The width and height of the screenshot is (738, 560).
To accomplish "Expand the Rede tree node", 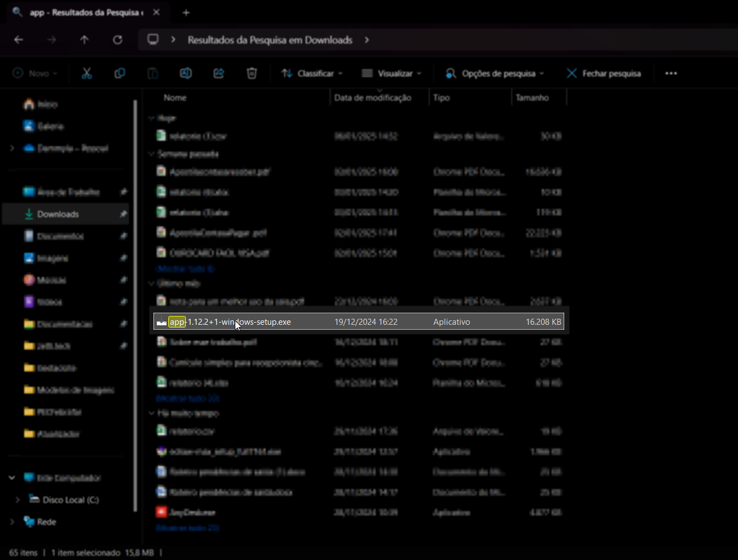I will click(12, 522).
